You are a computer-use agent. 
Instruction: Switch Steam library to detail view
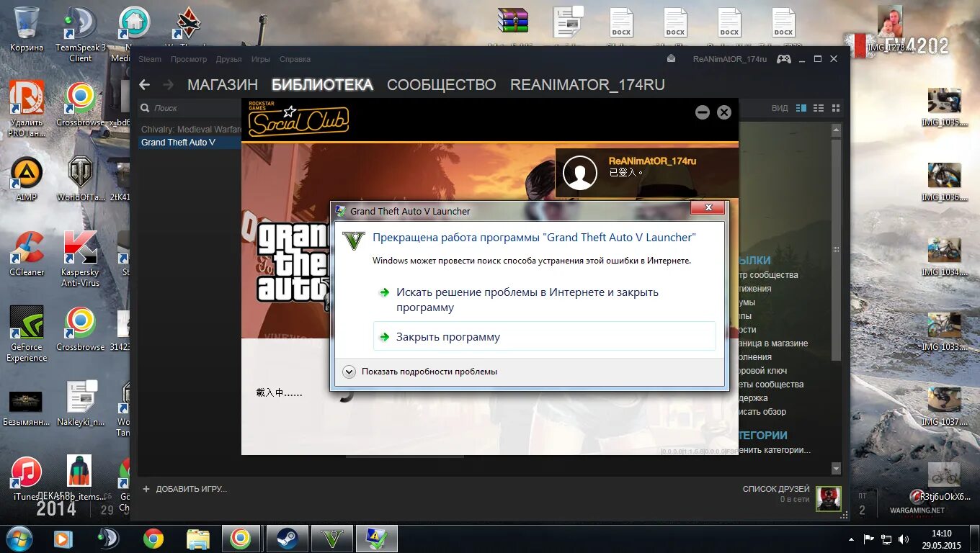coord(801,108)
